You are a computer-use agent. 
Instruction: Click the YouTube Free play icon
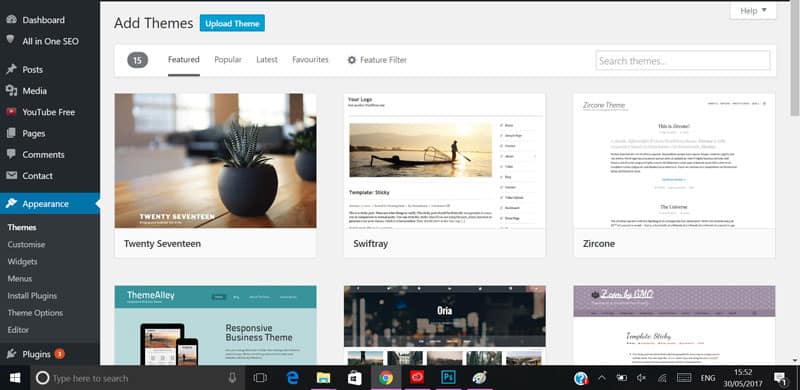(11, 112)
